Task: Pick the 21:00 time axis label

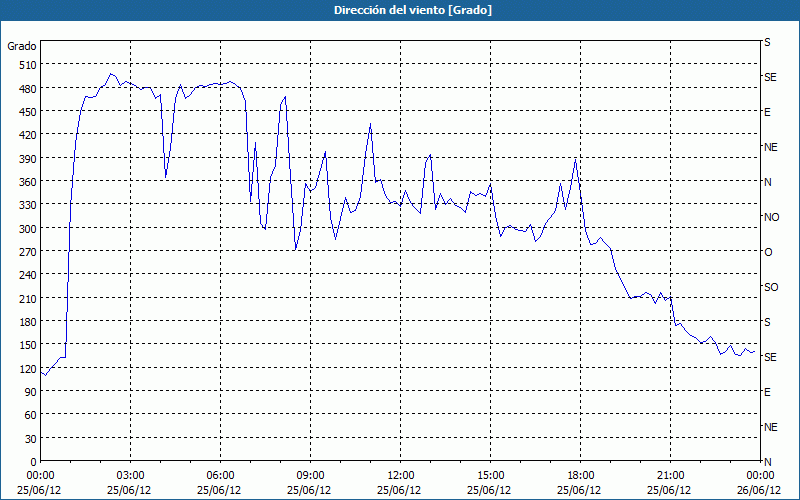Action: click(670, 476)
